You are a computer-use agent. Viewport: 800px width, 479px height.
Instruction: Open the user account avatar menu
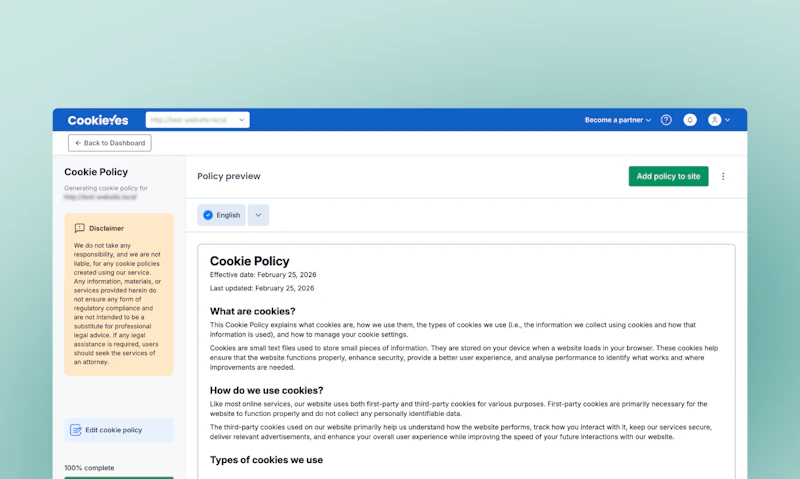tap(714, 120)
